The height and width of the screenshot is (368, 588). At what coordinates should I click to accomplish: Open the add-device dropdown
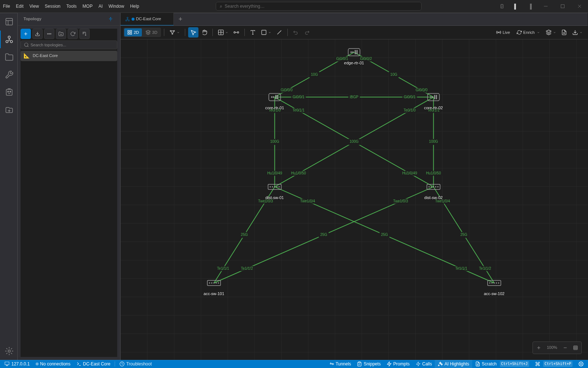223,32
